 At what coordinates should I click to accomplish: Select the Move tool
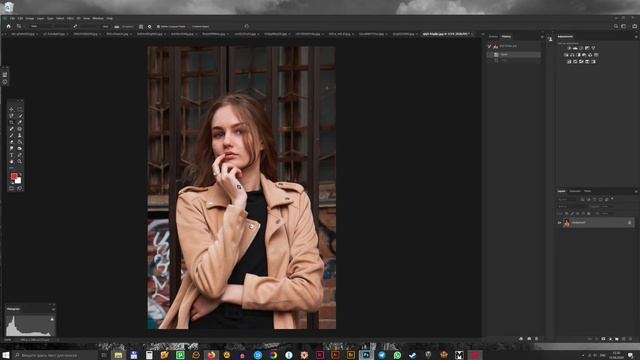click(11, 109)
